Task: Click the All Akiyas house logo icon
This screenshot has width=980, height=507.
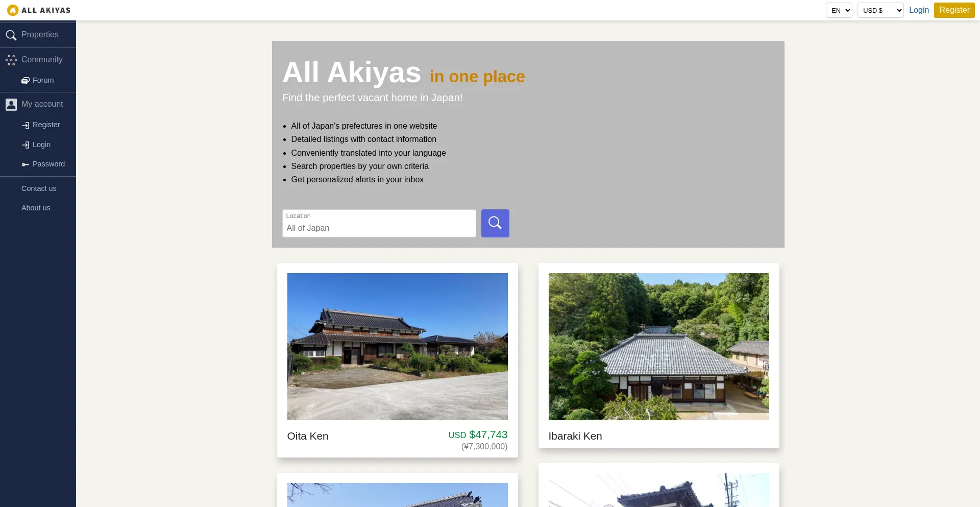Action: pyautogui.click(x=13, y=10)
